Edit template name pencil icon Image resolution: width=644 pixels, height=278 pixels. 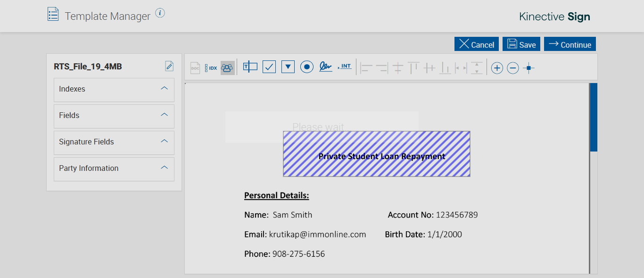click(x=169, y=66)
